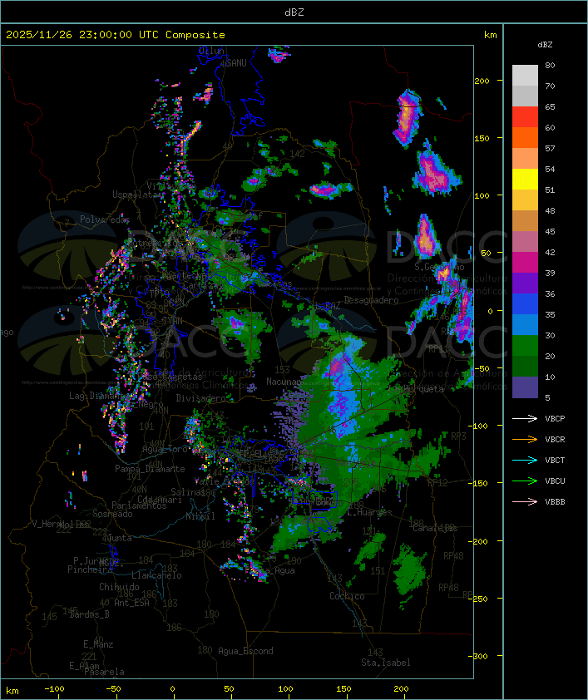
Task: Click the Canalejas map label
Action: [x=435, y=528]
